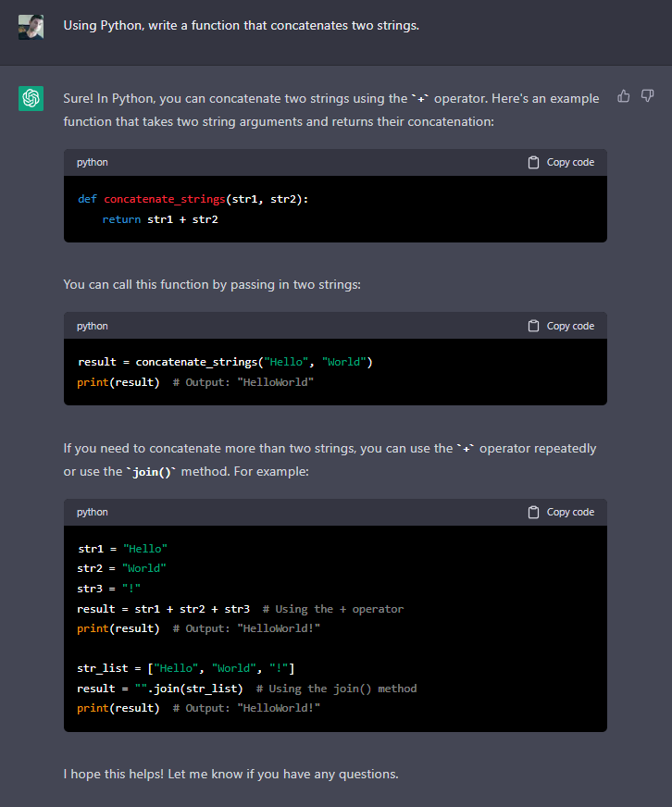Click clipboard icon above the concatenate_strings definition
The width and height of the screenshot is (672, 807).
(x=533, y=163)
